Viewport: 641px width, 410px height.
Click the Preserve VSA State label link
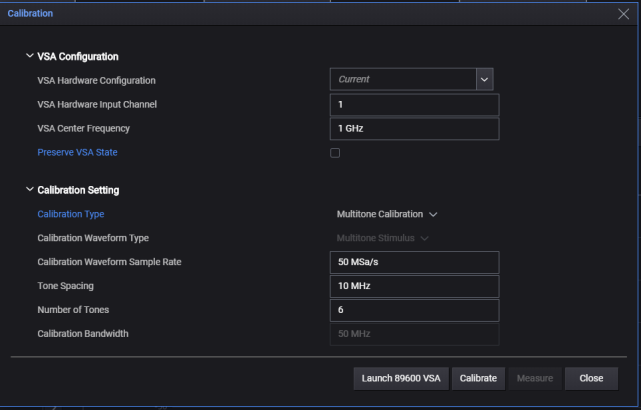[77, 152]
